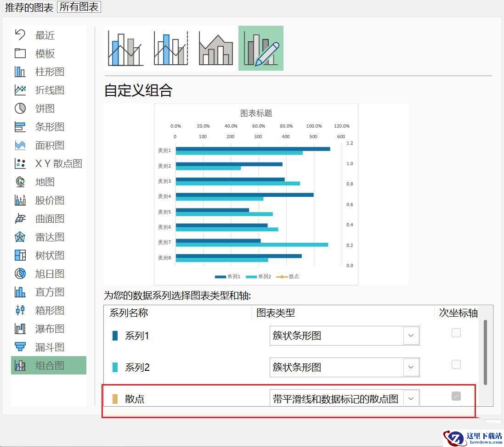The width and height of the screenshot is (504, 447).
Task: Pick the Pie chart (饼图) icon
Action: pos(20,108)
